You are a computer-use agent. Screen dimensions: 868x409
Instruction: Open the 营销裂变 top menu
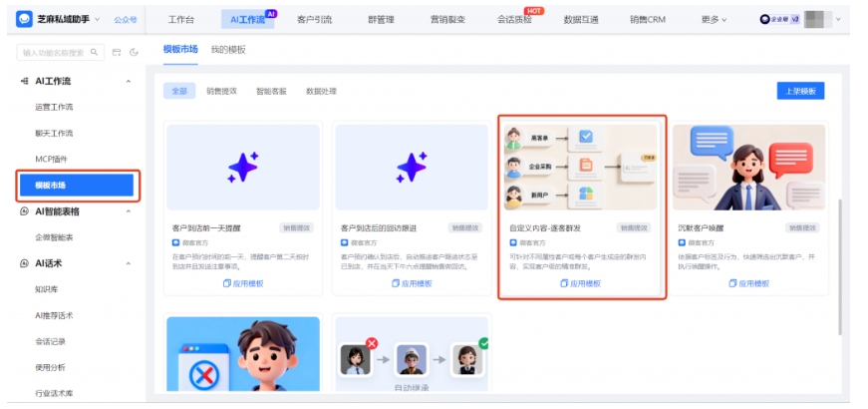447,19
